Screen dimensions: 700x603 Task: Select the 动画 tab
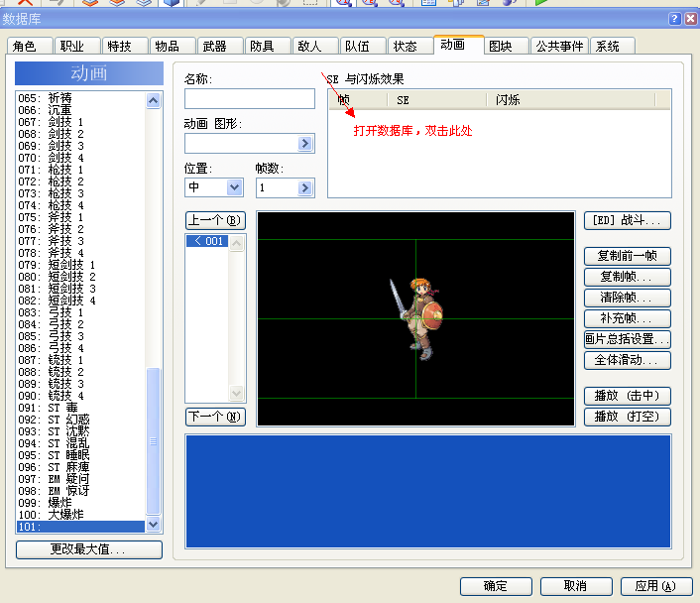tap(459, 45)
